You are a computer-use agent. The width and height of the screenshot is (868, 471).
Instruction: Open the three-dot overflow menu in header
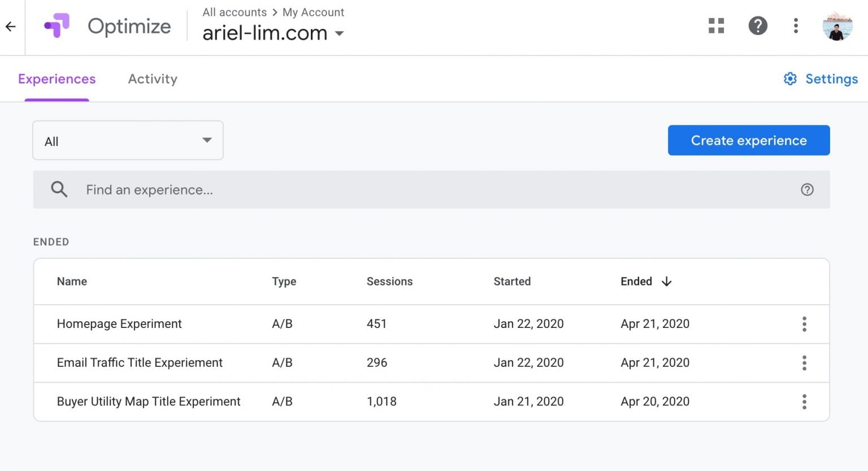pyautogui.click(x=795, y=25)
